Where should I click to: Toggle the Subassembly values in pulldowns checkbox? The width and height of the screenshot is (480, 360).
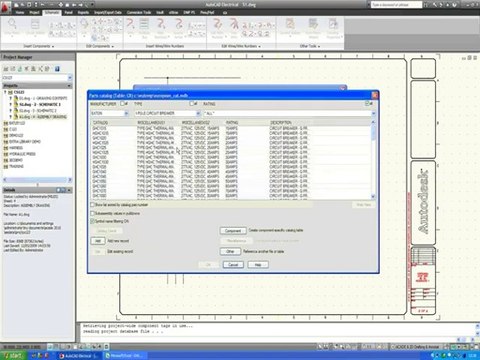pyautogui.click(x=93, y=213)
